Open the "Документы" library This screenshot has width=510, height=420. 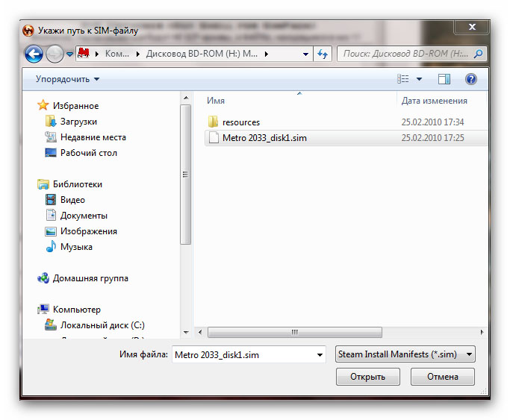84,216
